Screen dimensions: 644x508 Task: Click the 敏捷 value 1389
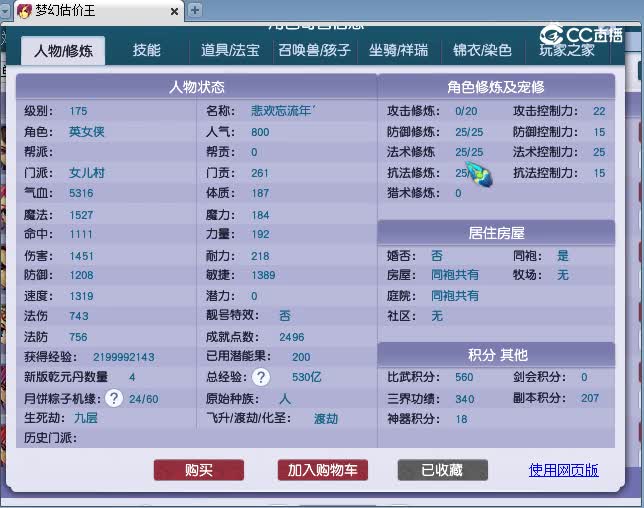(263, 275)
